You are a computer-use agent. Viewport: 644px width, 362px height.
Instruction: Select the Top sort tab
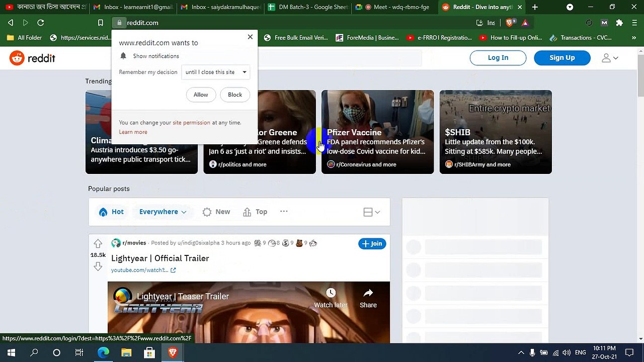tap(255, 212)
